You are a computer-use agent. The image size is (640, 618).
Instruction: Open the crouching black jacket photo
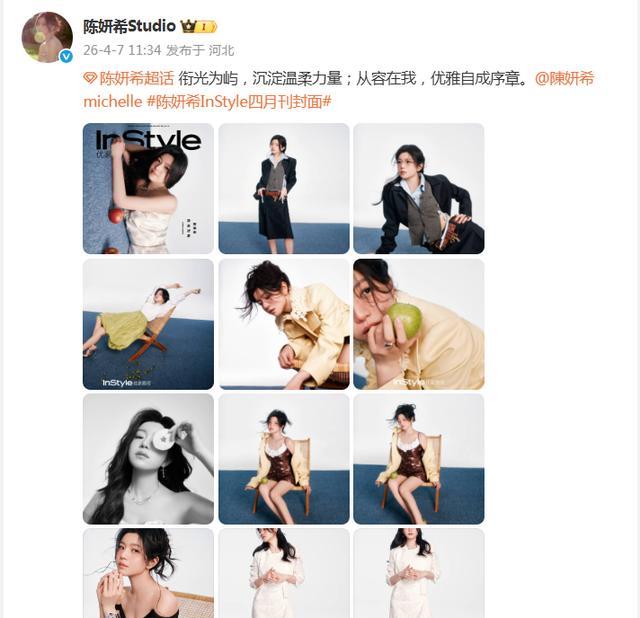[419, 188]
